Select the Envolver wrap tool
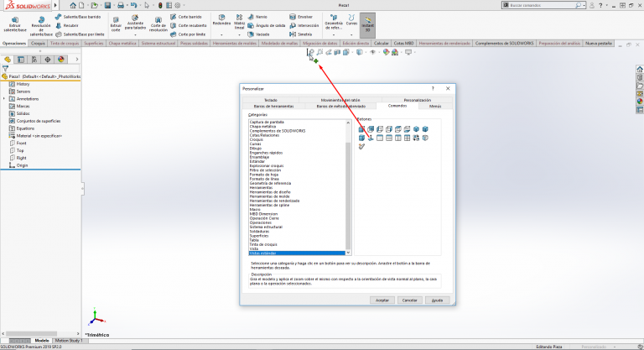The height and width of the screenshot is (350, 644). [x=301, y=17]
